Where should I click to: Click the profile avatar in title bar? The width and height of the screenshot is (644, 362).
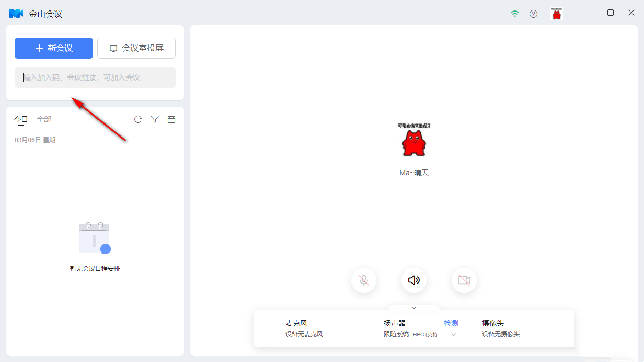coord(557,14)
